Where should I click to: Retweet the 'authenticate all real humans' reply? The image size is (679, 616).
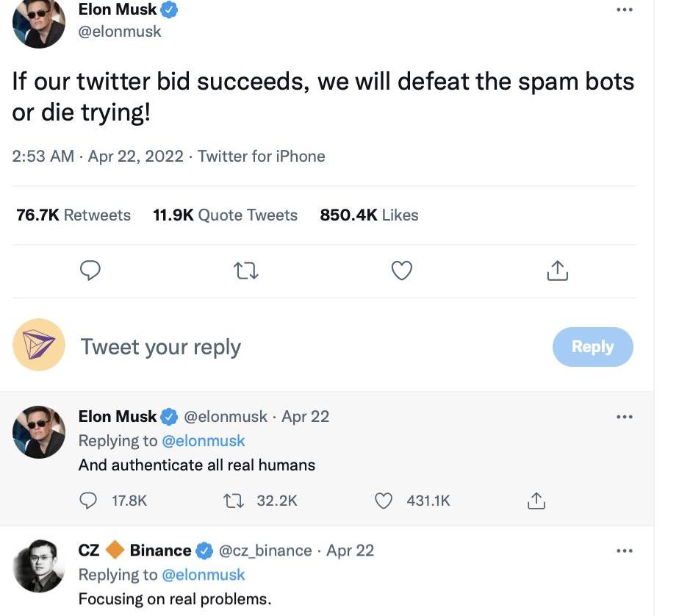point(233,501)
